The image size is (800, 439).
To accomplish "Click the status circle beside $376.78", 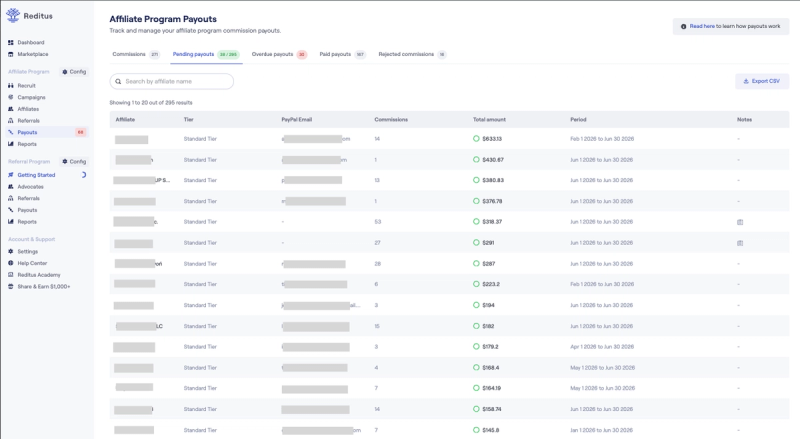I will coord(476,201).
